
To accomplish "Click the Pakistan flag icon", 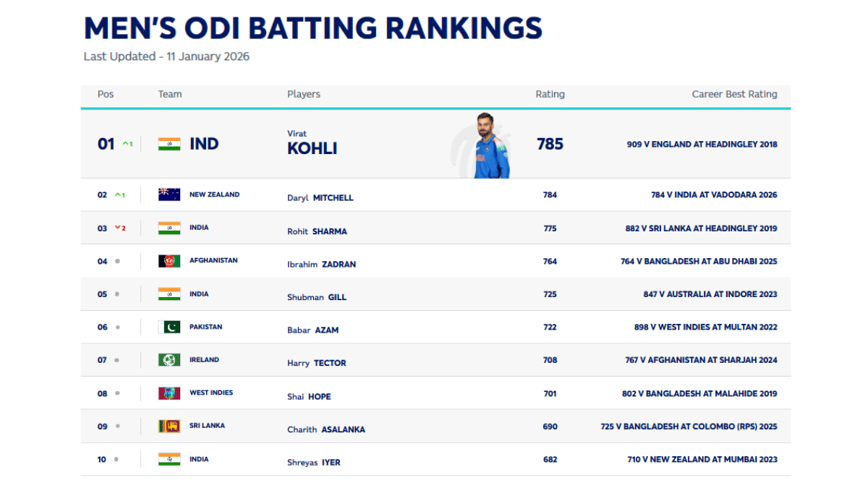I will tap(169, 328).
